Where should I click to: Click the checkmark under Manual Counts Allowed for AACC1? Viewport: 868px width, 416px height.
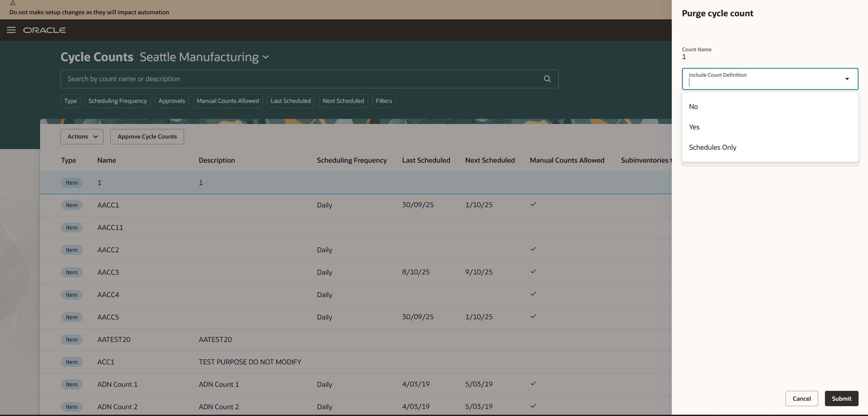pyautogui.click(x=533, y=204)
